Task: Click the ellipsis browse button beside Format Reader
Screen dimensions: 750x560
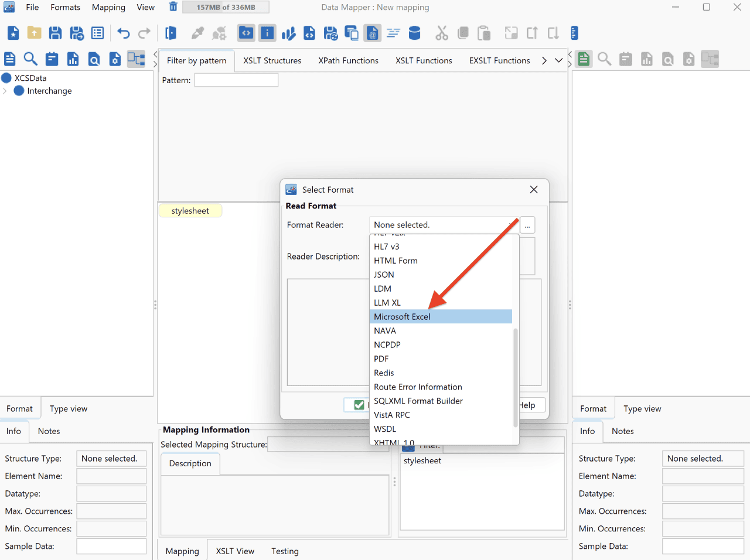Action: point(527,225)
